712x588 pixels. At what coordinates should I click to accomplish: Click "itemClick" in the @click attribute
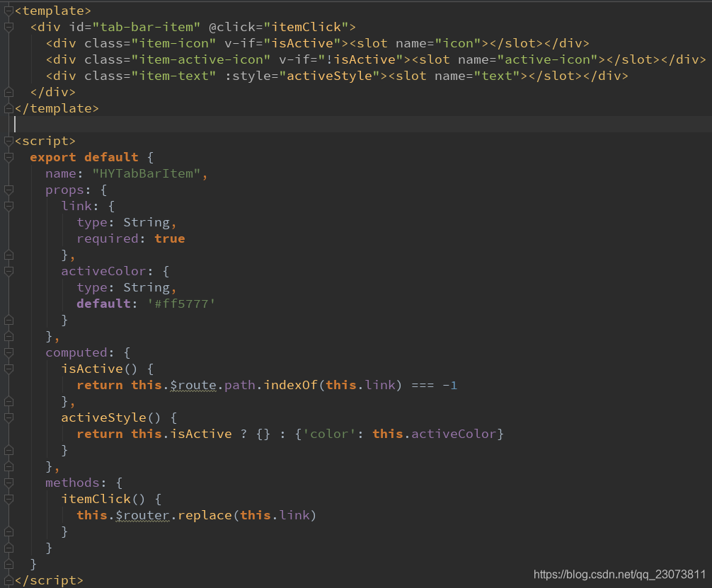pos(306,28)
